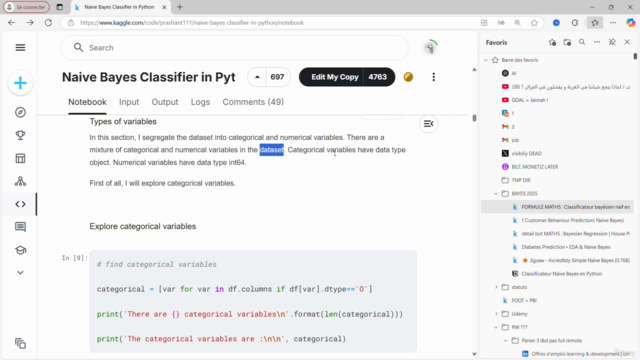Click the 4763 copies count

tap(378, 77)
